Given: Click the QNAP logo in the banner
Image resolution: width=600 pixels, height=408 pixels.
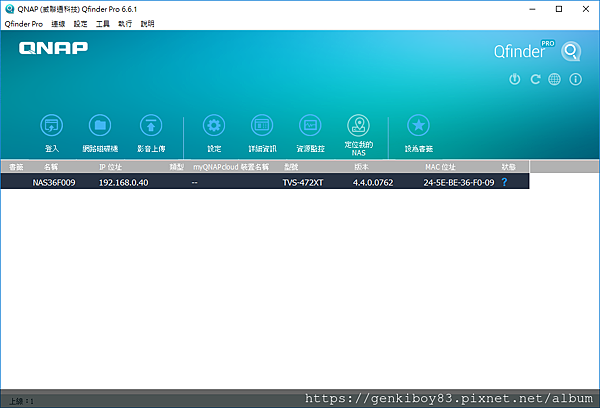Looking at the screenshot, I should pyautogui.click(x=53, y=48).
